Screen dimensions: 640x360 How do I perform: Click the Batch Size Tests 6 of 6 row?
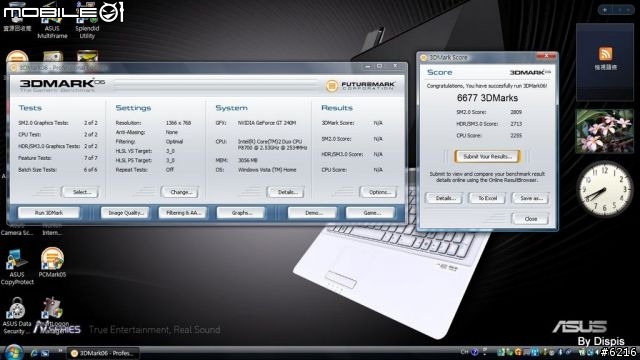click(58, 170)
